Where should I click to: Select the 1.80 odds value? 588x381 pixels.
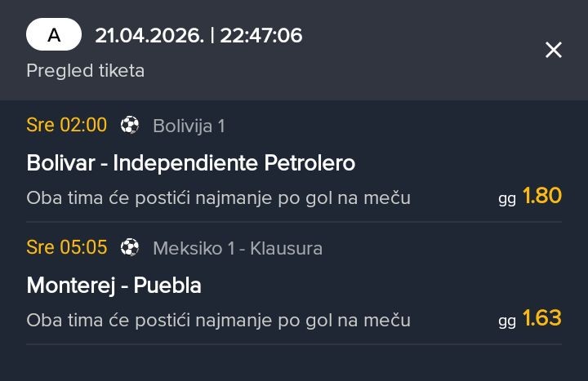click(542, 197)
